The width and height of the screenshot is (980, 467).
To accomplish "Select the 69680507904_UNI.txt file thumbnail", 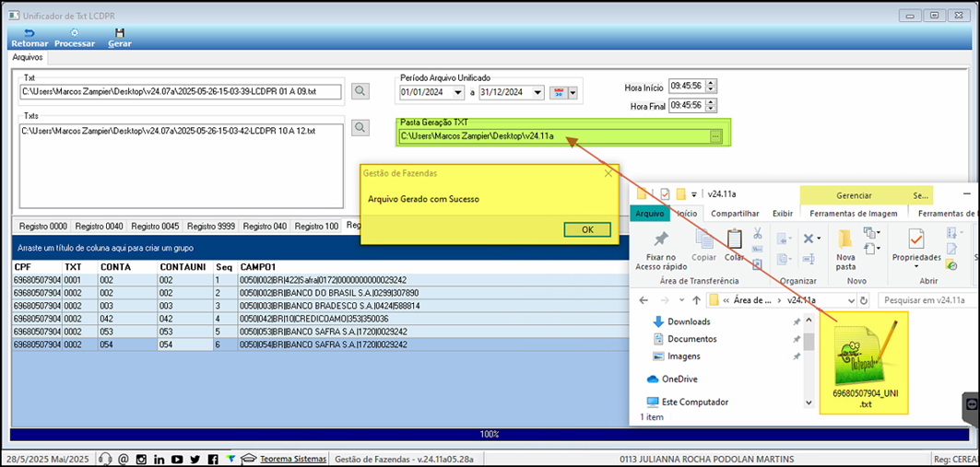I will click(x=865, y=363).
